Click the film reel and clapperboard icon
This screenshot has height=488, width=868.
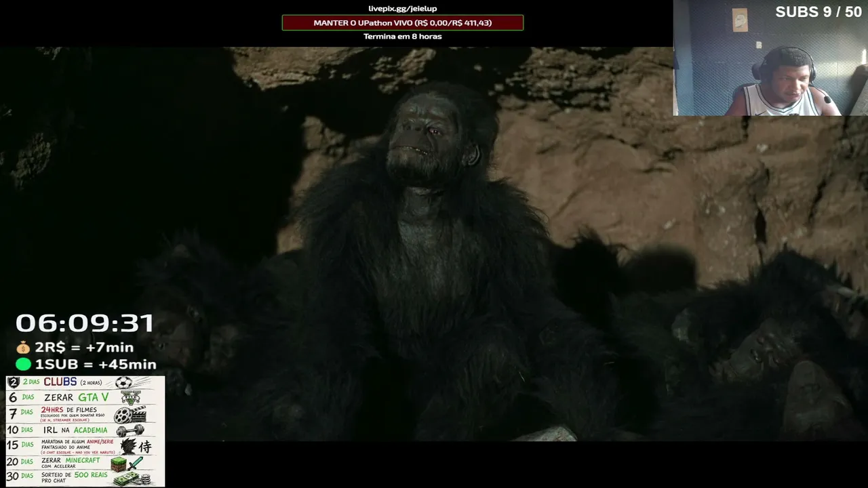point(130,414)
